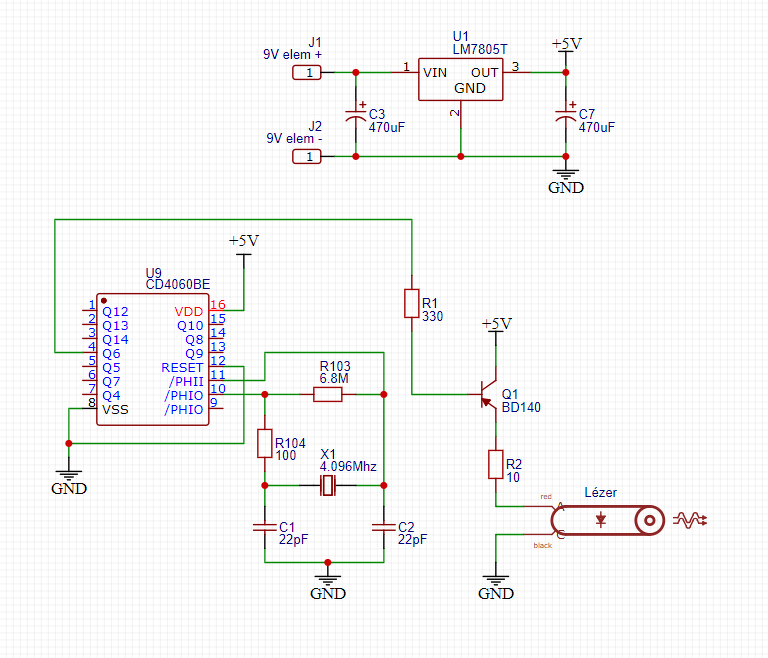Image resolution: width=768 pixels, height=658 pixels.
Task: Click the 470uF value next to C3
Action: pyautogui.click(x=386, y=127)
